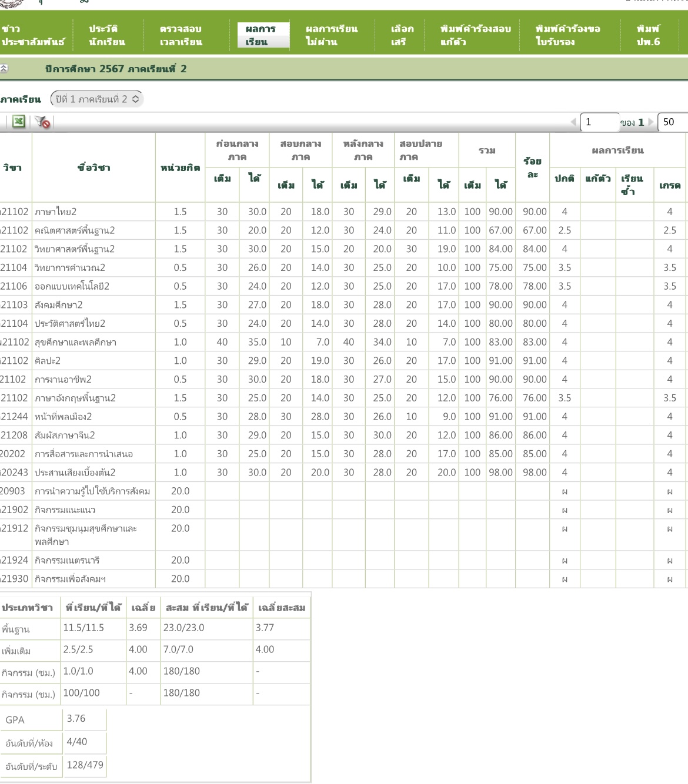Click the GPA value 3.76
688x784 pixels.
pos(76,719)
